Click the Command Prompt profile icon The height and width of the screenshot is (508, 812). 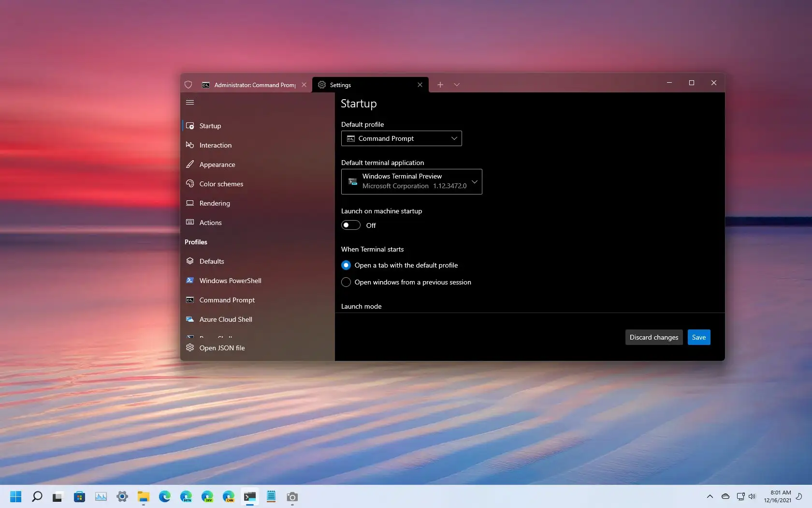(x=190, y=300)
